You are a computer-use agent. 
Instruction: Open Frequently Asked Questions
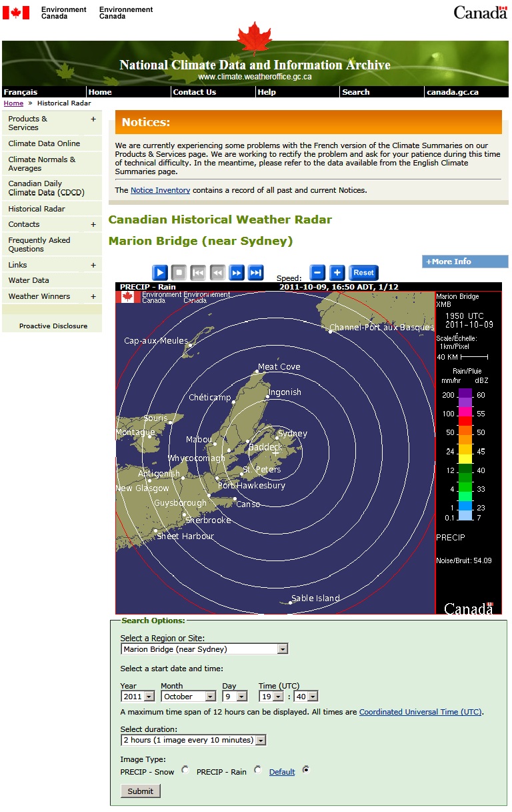(39, 244)
